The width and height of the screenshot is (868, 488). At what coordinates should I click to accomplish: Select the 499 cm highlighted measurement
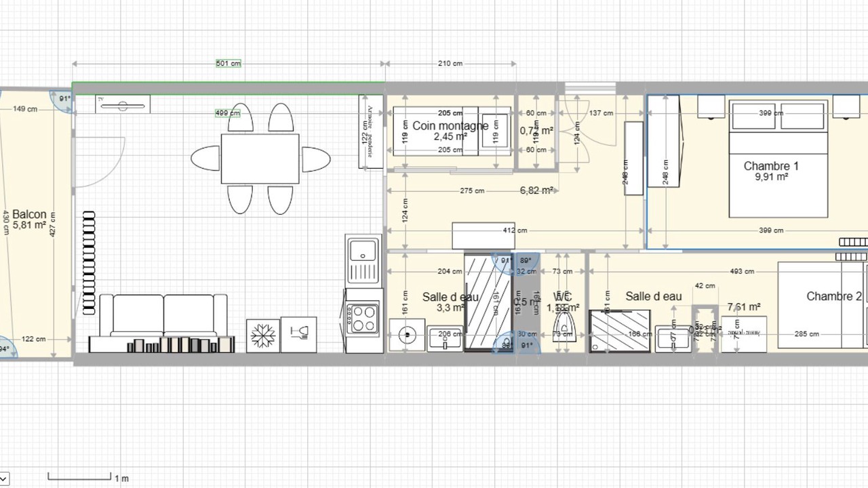[228, 113]
